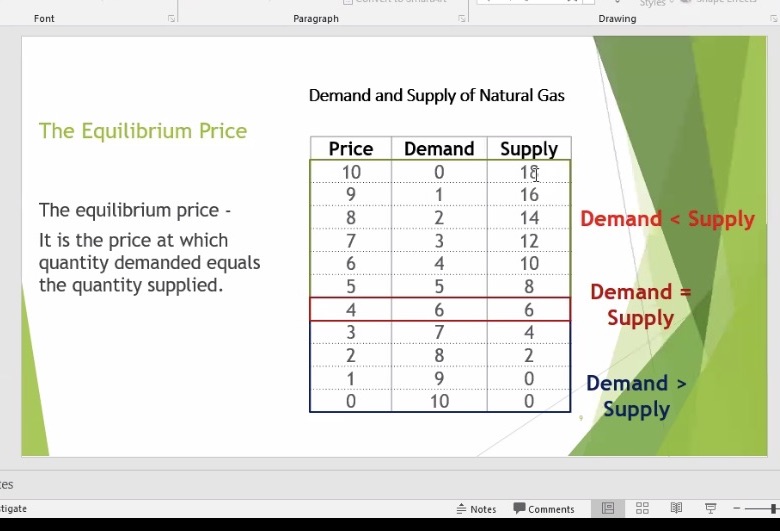Open the Drawing group dialog launcher
The height and width of the screenshot is (531, 780).
coord(773,18)
